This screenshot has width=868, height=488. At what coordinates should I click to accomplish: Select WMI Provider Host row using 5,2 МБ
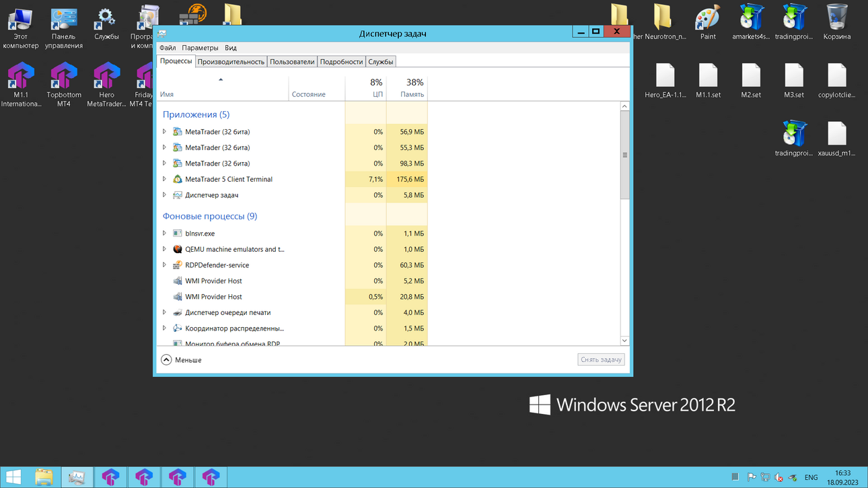292,281
